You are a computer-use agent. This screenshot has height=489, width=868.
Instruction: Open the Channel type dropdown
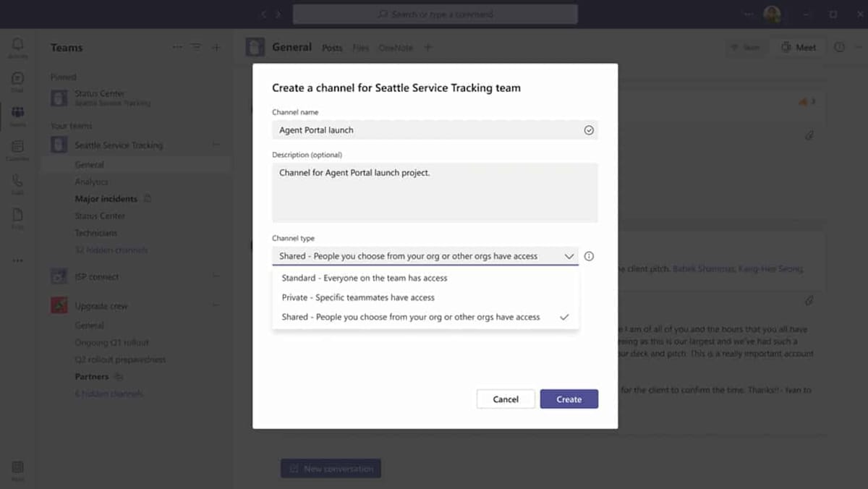(569, 256)
